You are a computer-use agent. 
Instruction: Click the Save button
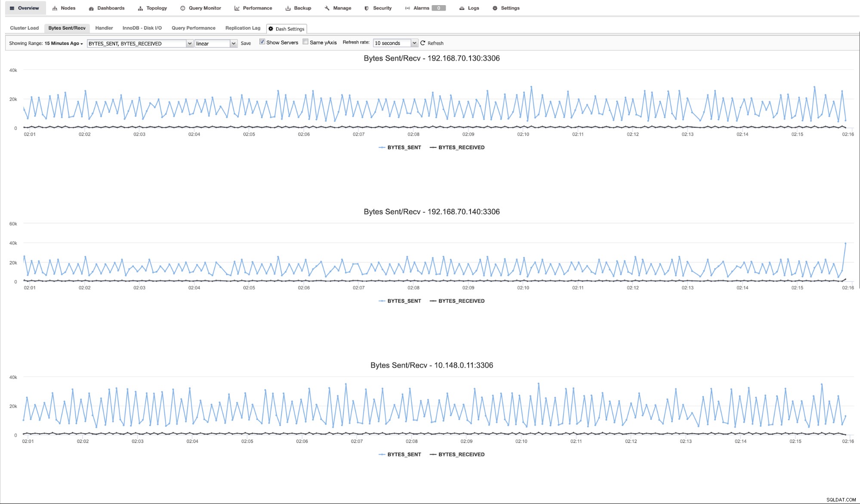pyautogui.click(x=246, y=43)
